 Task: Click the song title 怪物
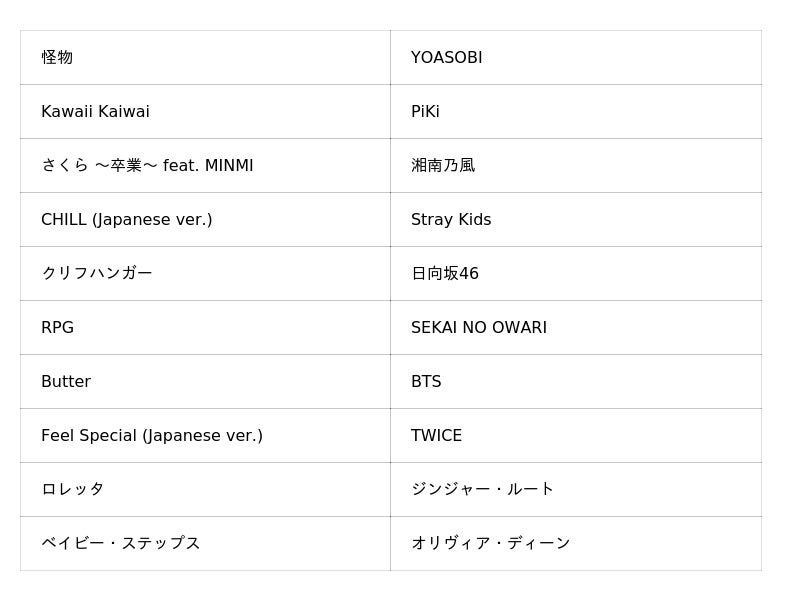tap(58, 58)
